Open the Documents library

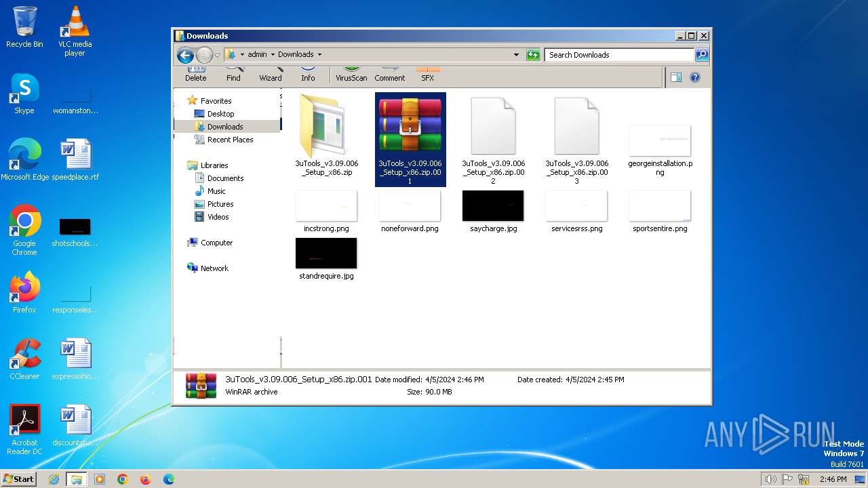click(225, 178)
